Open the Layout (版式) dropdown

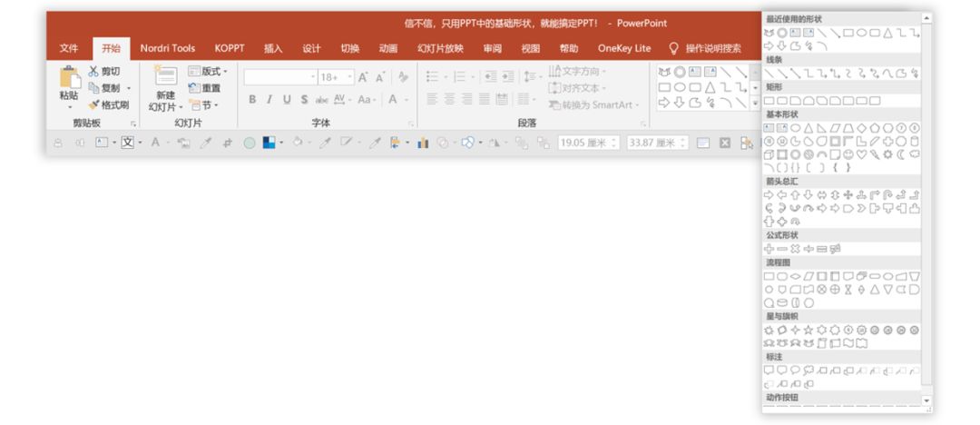[208, 72]
